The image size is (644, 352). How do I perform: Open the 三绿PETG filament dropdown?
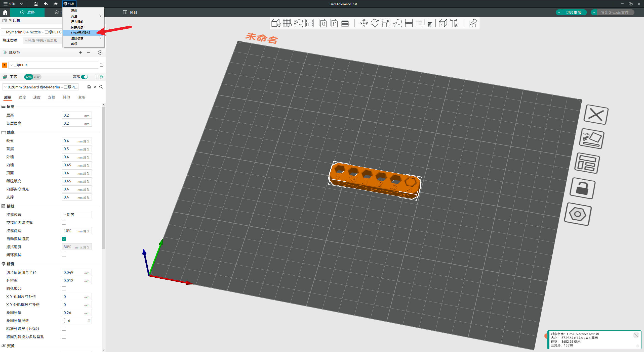53,65
